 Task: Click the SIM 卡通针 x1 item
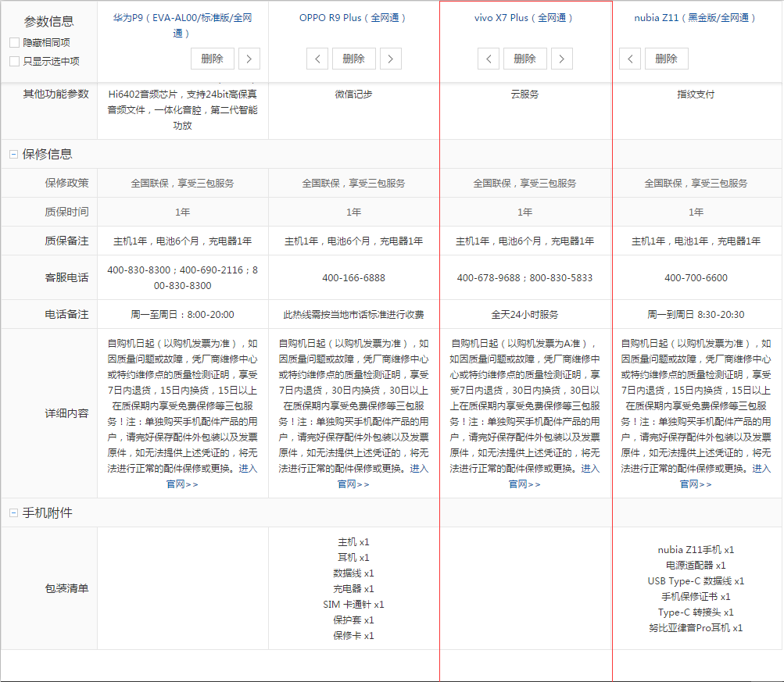(x=353, y=604)
